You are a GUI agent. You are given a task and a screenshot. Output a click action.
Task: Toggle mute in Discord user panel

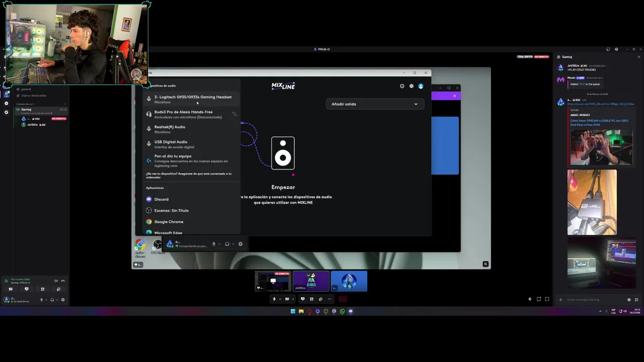coord(41,300)
